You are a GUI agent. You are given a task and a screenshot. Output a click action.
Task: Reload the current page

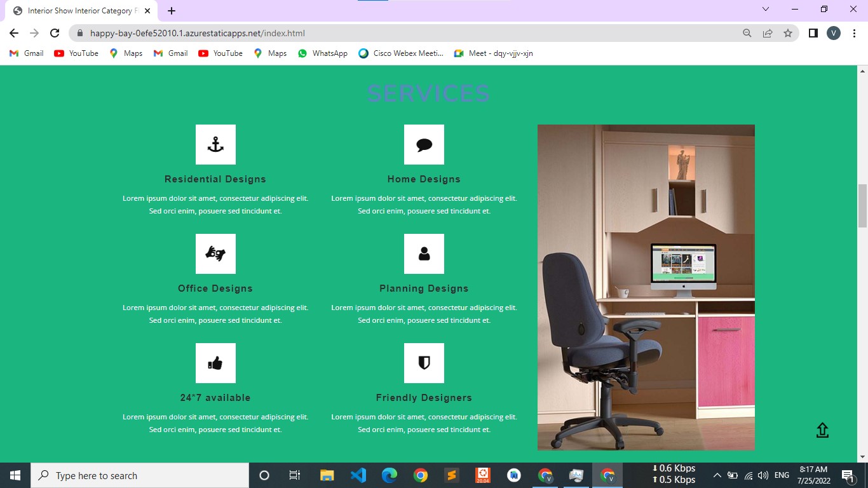click(55, 33)
